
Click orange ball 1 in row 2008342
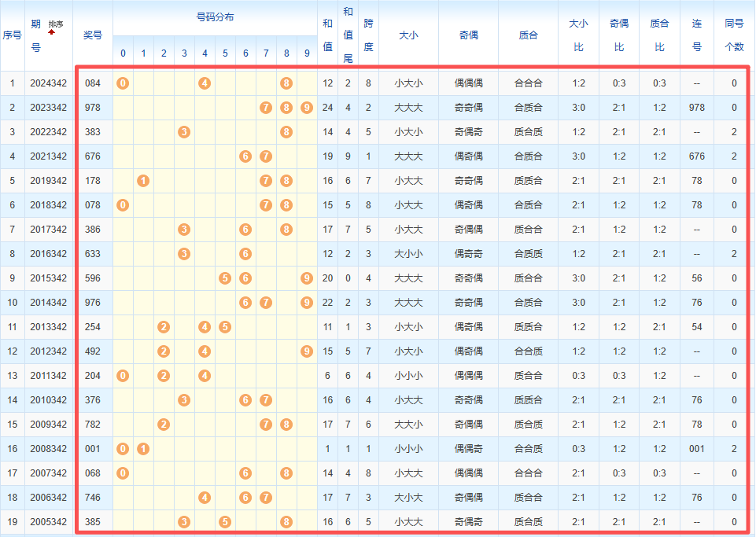143,449
